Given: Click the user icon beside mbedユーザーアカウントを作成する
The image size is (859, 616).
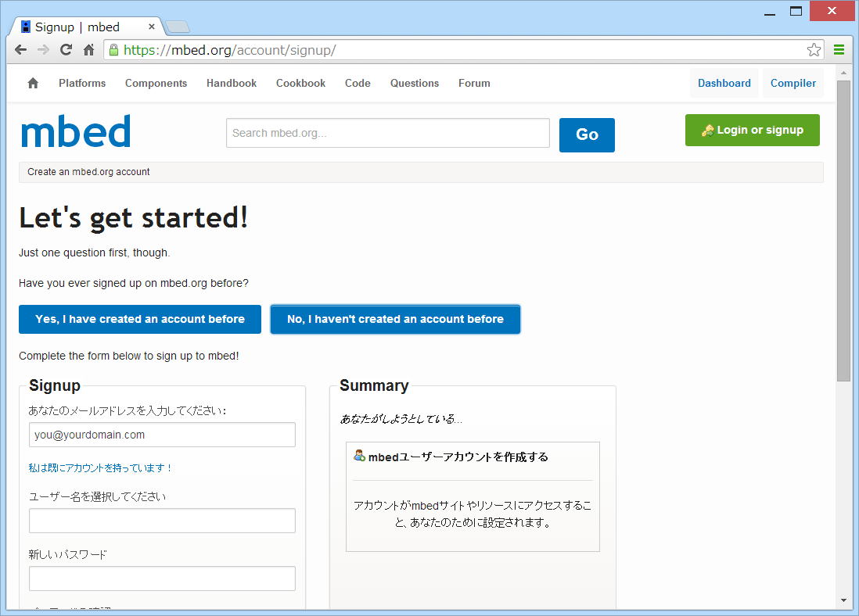Looking at the screenshot, I should pyautogui.click(x=359, y=456).
